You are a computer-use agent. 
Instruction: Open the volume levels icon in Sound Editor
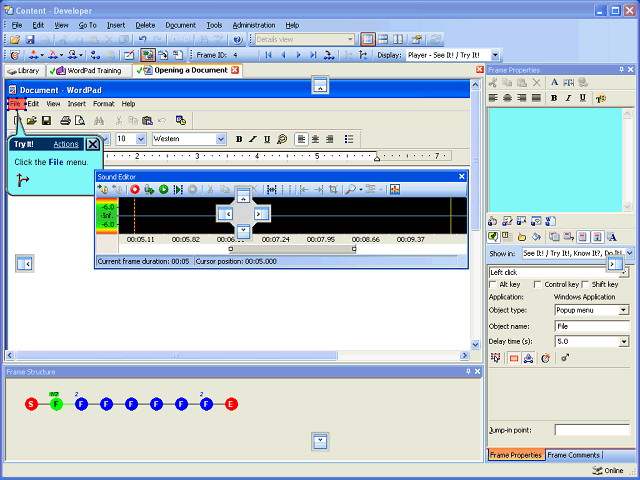click(395, 189)
